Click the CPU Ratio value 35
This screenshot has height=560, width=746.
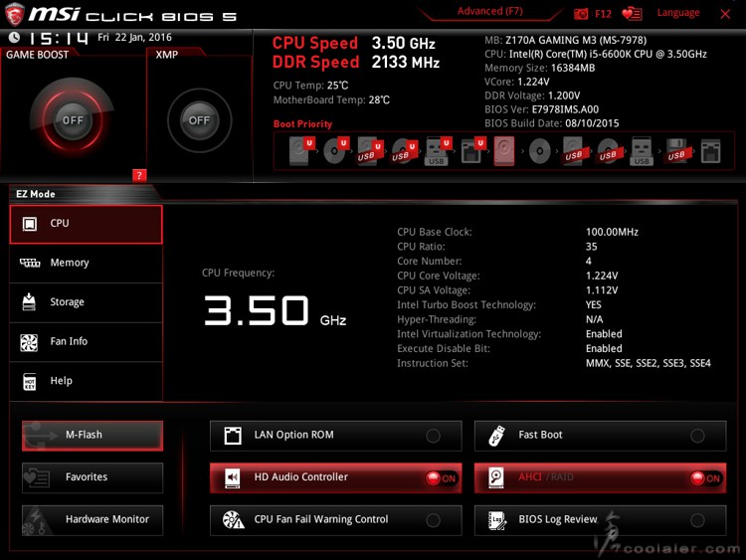point(592,247)
